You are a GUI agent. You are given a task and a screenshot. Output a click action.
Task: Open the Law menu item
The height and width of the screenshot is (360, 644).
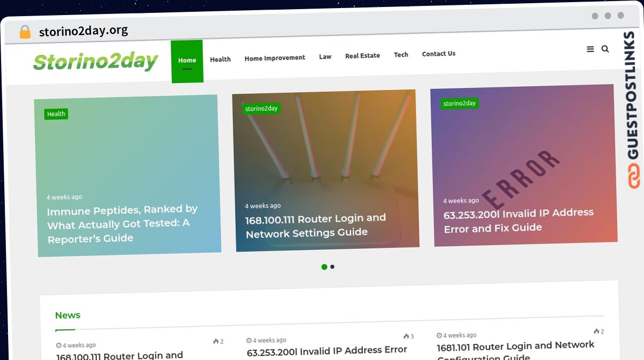(x=325, y=56)
